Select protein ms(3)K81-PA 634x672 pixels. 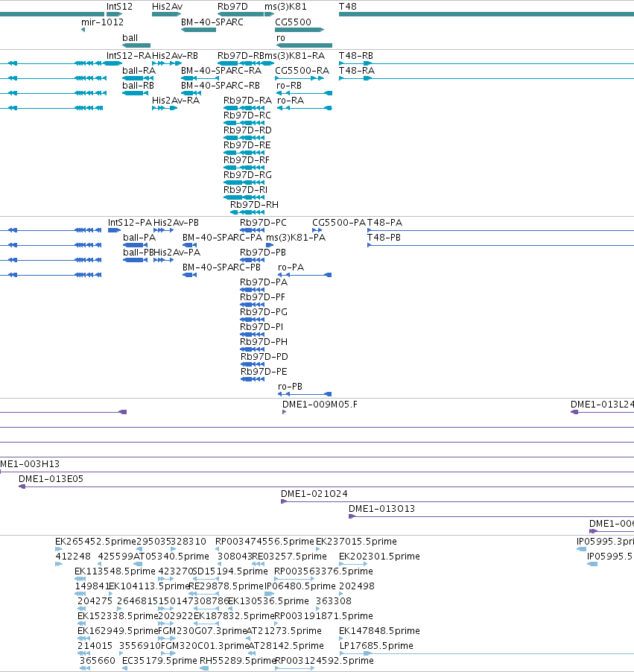click(296, 238)
